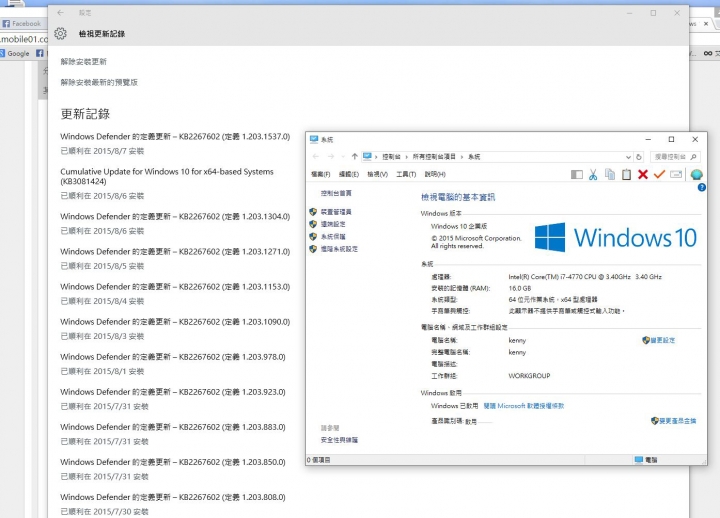Click the Google bookmark in the browser
Viewport: 720px width, 518px height.
click(x=15, y=53)
